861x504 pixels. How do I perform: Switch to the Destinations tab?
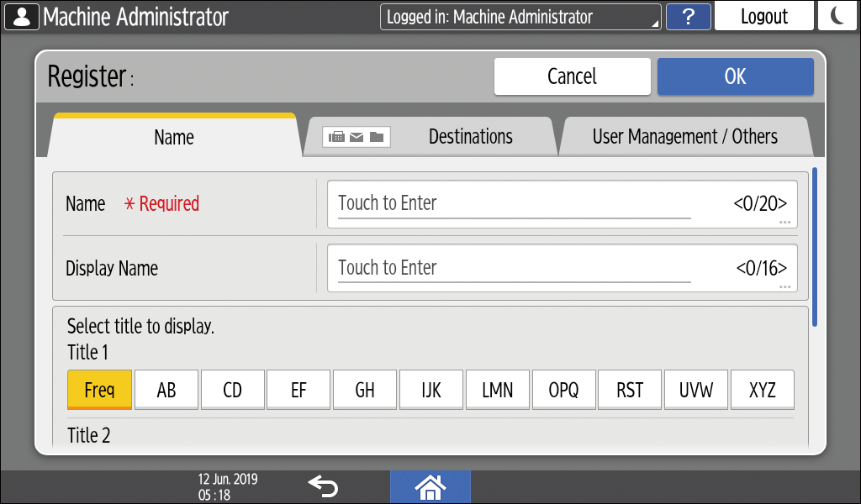pyautogui.click(x=470, y=137)
